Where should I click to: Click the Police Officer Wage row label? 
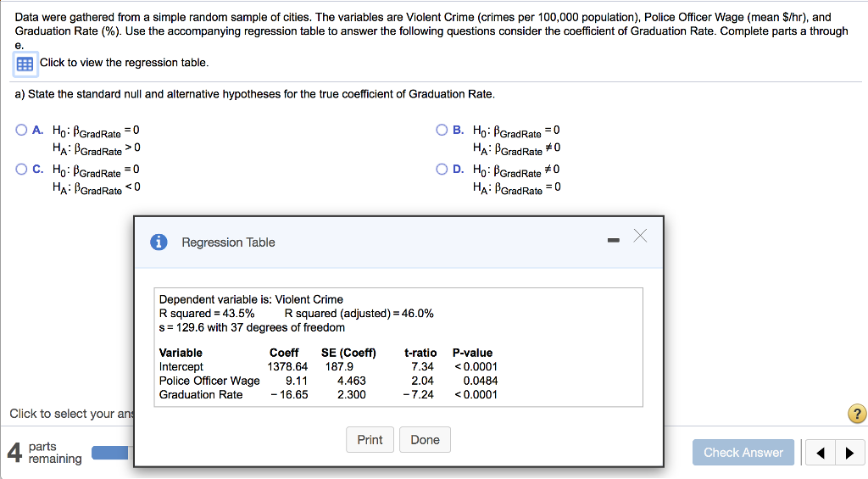pos(209,381)
